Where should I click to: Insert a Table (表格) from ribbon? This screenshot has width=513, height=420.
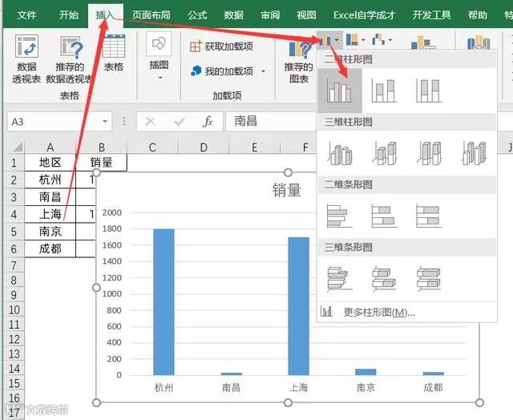114,54
